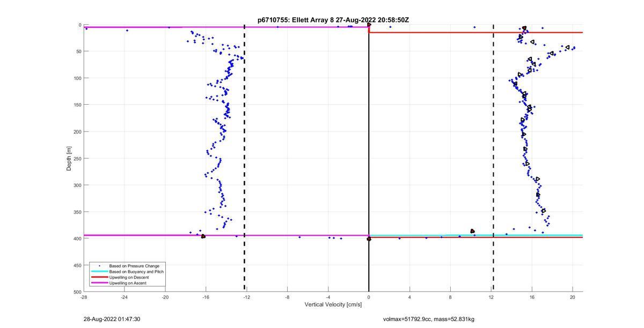The width and height of the screenshot is (644, 328).
Task: Click y-axis tick label '200'
Action: point(77,132)
